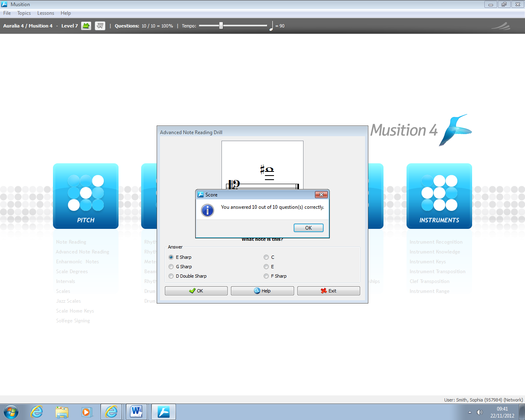This screenshot has height=420, width=525.
Task: Click the Level 7 label
Action: coord(69,26)
